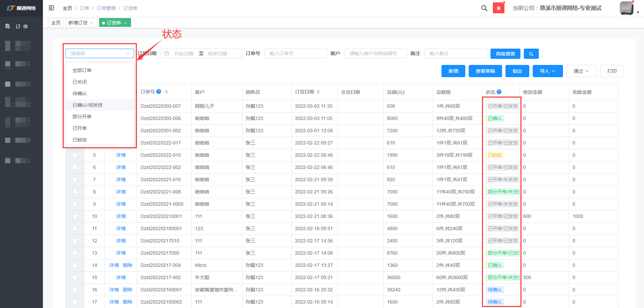Sort by 订货日期 column arrows
This screenshot has height=308, width=644.
point(318,92)
